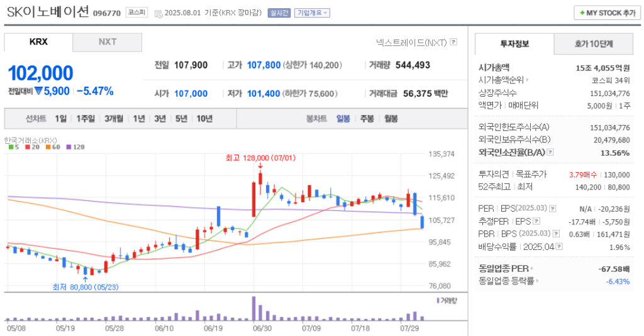Image resolution: width=644 pixels, height=336 pixels.
Task: Open the 넥스트레이드(NXT) link
Action: [411, 42]
